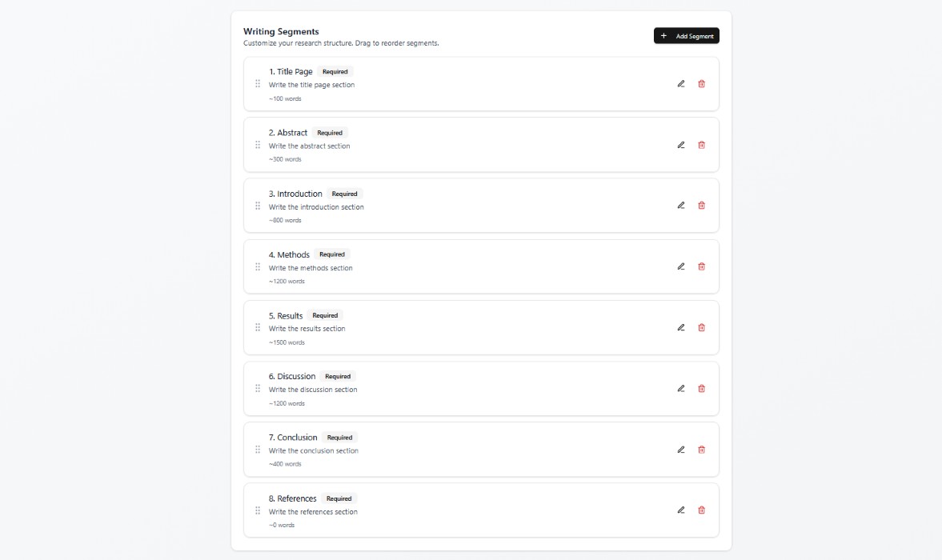Select the References segment card title
This screenshot has height=560, width=942.
click(293, 498)
